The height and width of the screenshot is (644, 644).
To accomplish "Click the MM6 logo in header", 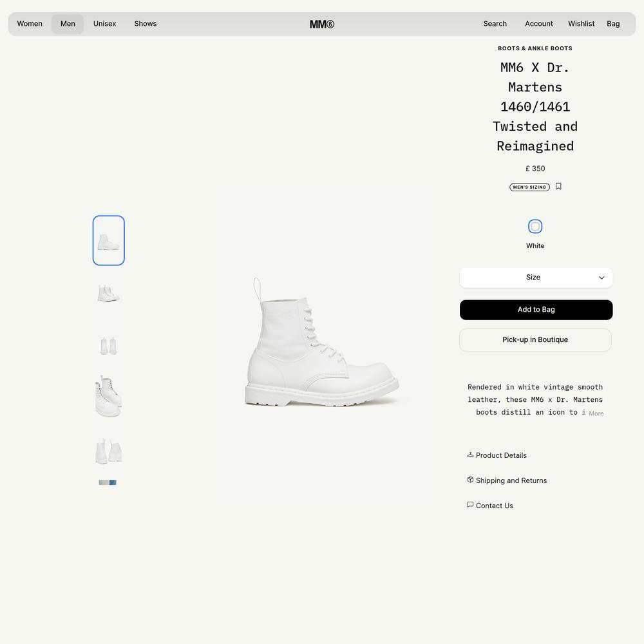I will click(322, 24).
